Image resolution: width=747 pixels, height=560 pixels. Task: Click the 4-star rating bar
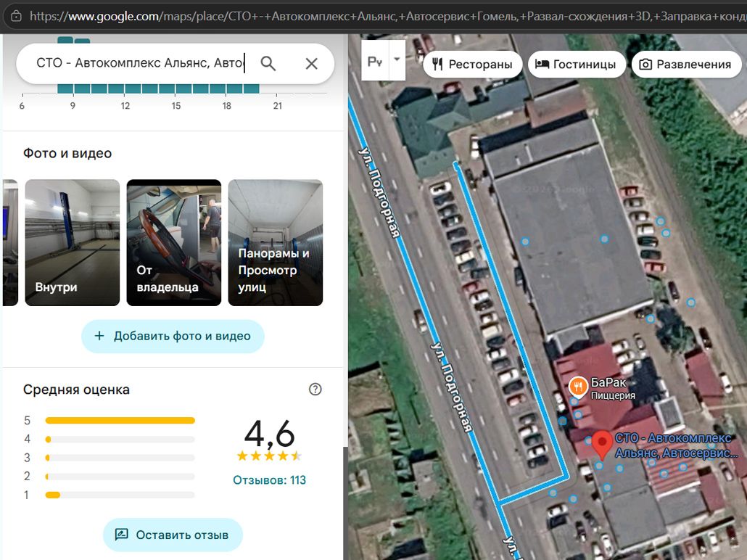pos(120,439)
